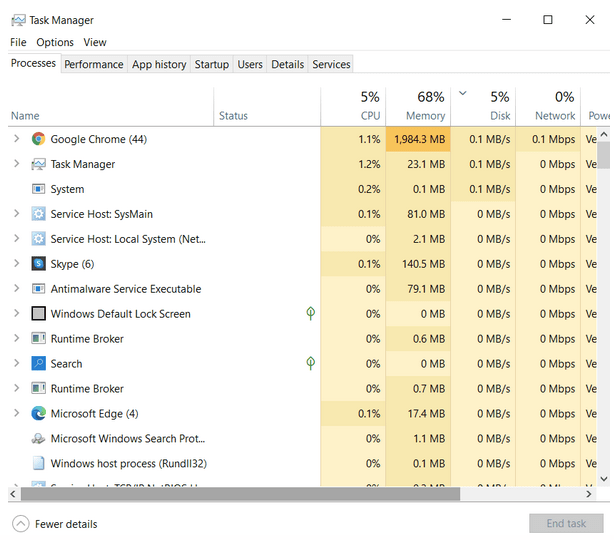This screenshot has height=540, width=614.
Task: Click Microsoft Edge's 17.4 MB memory value
Action: click(x=426, y=414)
